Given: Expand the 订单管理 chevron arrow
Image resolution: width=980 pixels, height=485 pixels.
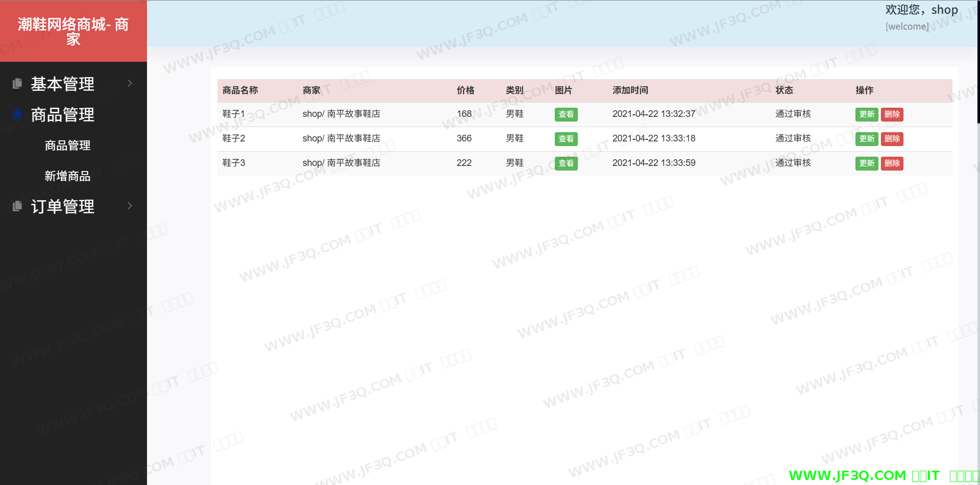Looking at the screenshot, I should [130, 206].
